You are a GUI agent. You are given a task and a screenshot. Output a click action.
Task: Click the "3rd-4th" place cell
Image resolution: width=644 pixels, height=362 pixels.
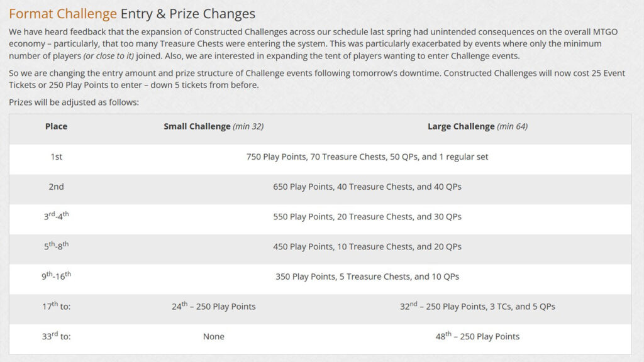56,216
